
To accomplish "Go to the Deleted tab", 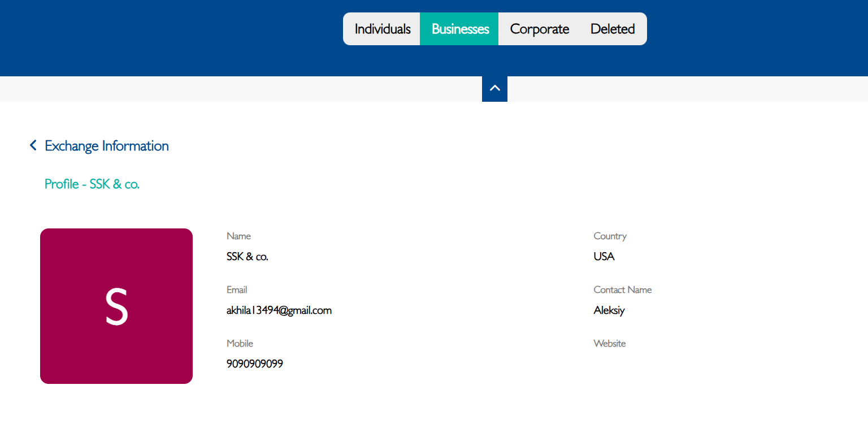I will [x=613, y=29].
